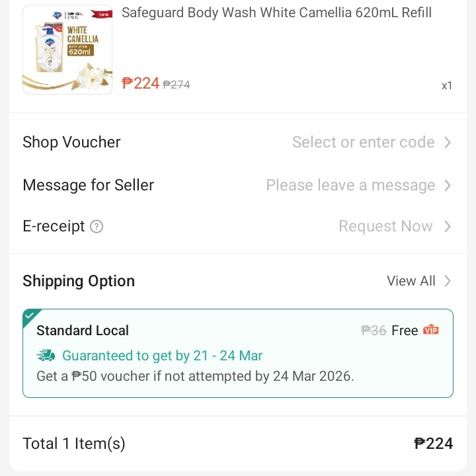Tap Request Now for E-receipt
The image size is (476, 476).
pos(385,226)
